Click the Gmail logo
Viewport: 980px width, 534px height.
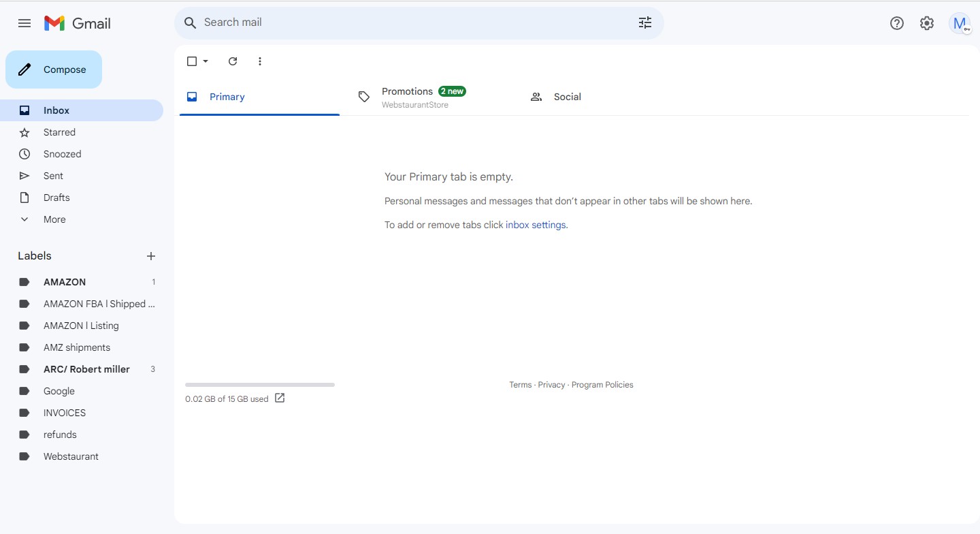tap(77, 23)
